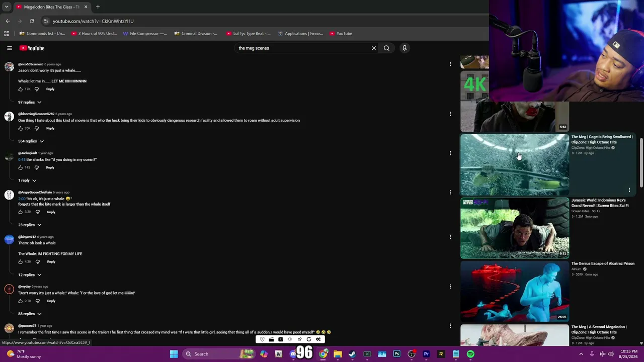The height and width of the screenshot is (362, 644).
Task: Jump to timestamp 2:00 in the comment
Action: pos(22,199)
